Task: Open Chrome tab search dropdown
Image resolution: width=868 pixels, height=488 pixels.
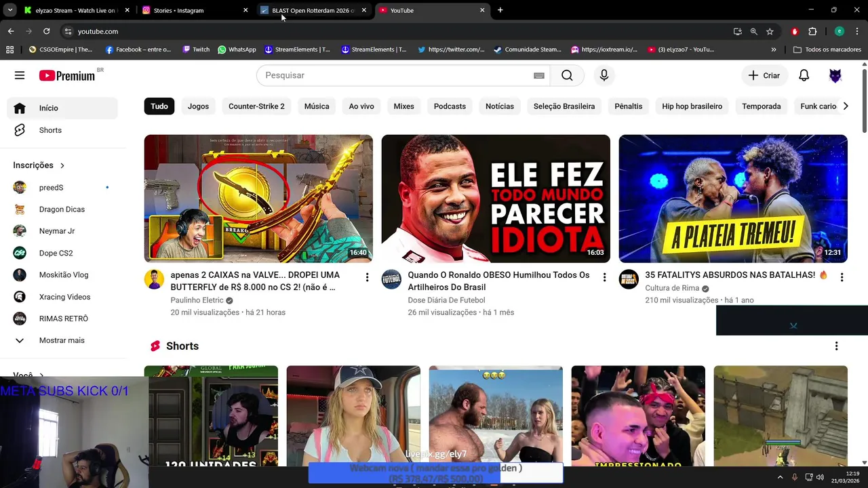Action: point(10,10)
